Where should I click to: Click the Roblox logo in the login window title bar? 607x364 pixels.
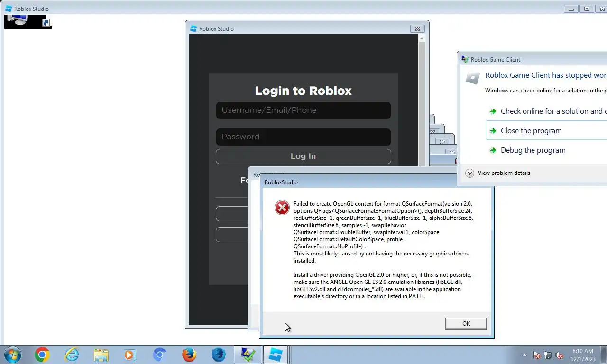click(x=193, y=28)
